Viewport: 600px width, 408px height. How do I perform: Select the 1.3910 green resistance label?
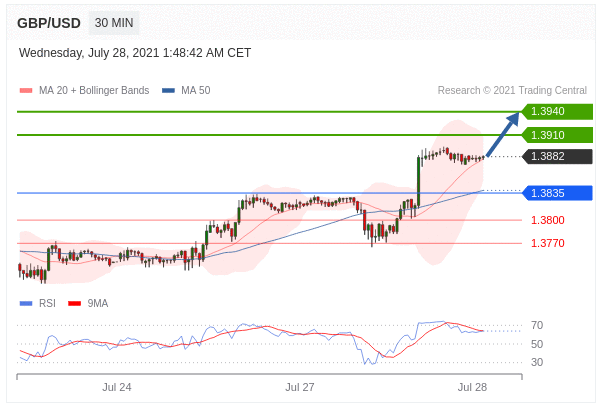[557, 135]
